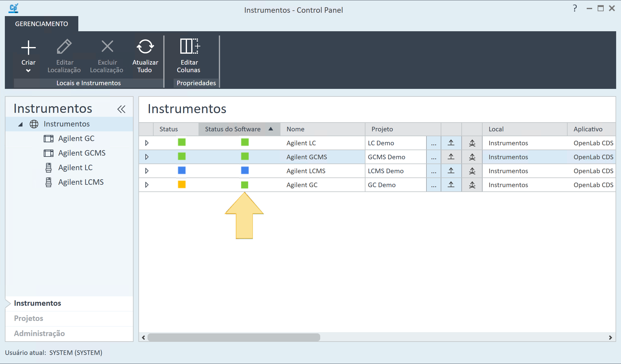Viewport: 621px width, 364px height.
Task: Click the launch arrow icon for Agilent LC
Action: click(451, 143)
